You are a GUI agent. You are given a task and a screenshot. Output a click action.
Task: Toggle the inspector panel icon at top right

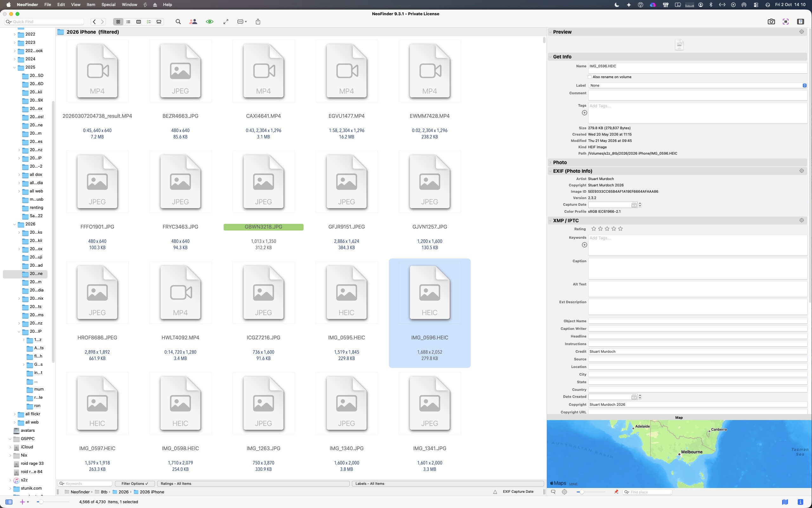(x=800, y=22)
